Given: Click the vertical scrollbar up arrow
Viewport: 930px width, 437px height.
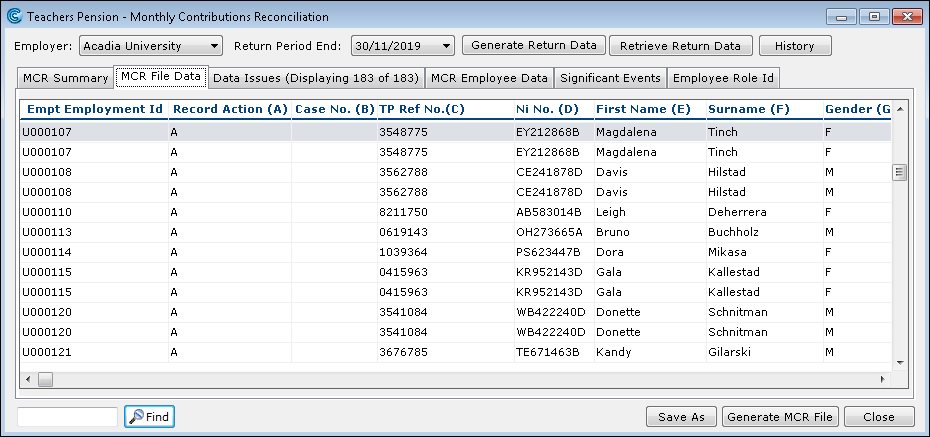Looking at the screenshot, I should (x=900, y=109).
